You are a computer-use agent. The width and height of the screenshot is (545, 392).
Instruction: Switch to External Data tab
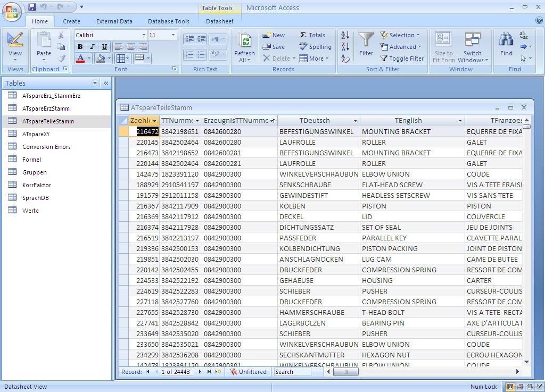114,21
